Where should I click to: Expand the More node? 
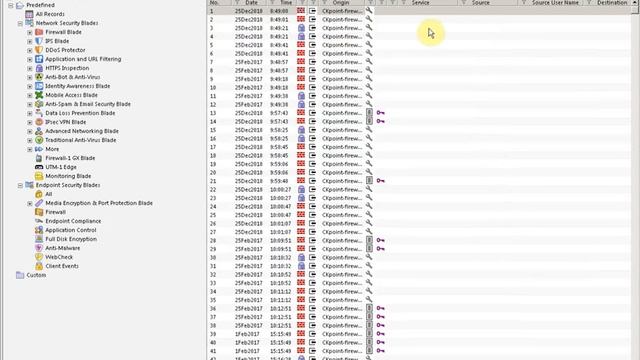click(30, 149)
